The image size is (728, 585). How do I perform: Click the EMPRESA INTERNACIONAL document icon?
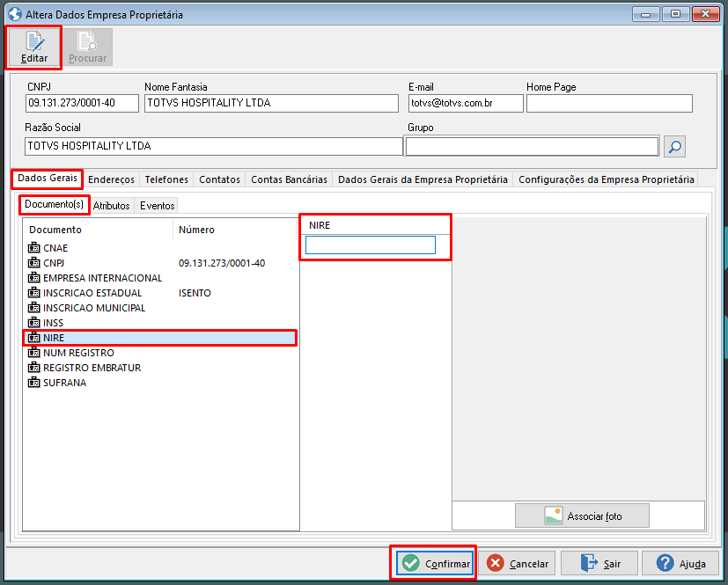[x=34, y=277]
